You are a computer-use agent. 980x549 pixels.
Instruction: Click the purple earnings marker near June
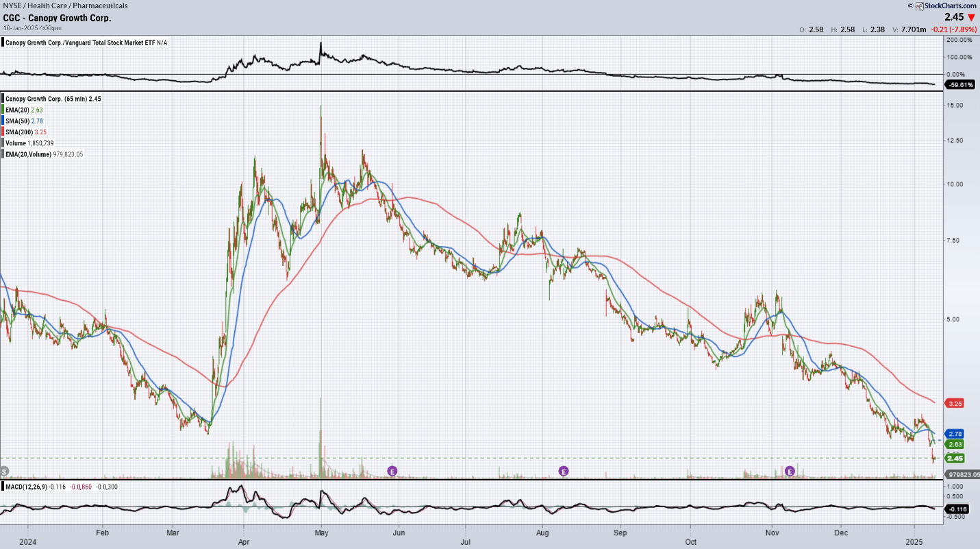(392, 471)
